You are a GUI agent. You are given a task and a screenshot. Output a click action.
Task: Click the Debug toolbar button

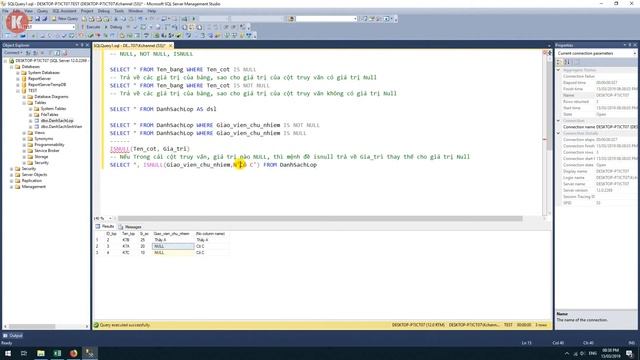click(113, 27)
